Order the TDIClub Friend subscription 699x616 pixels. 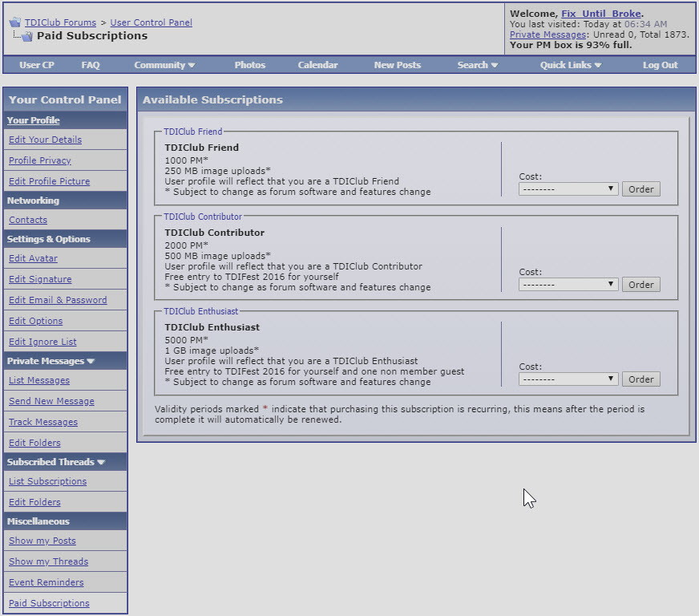(641, 189)
